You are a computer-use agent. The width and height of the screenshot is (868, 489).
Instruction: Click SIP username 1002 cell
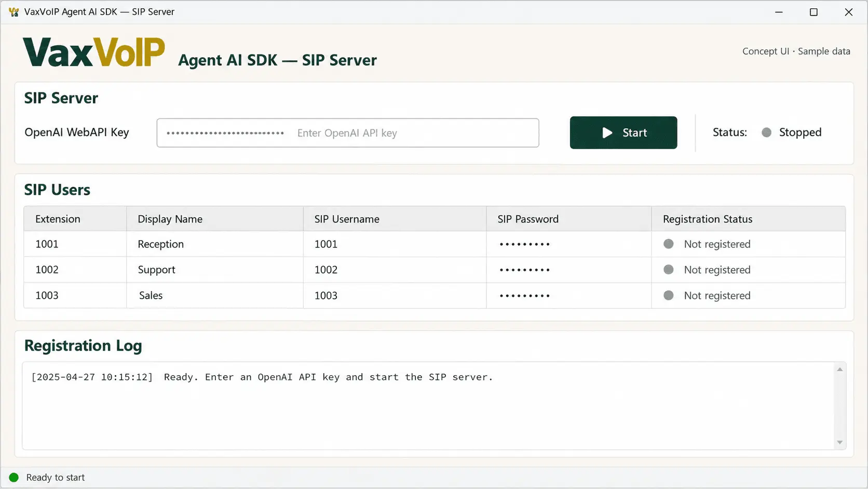tap(395, 270)
